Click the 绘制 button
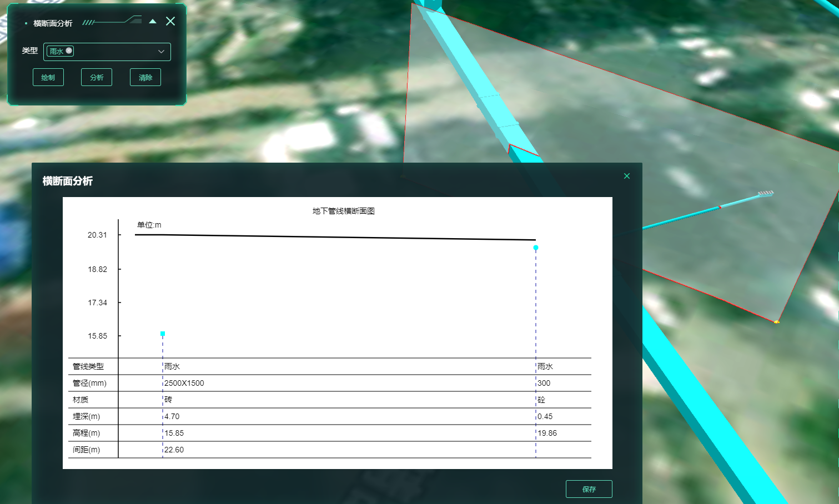This screenshot has height=504, width=839. (48, 78)
